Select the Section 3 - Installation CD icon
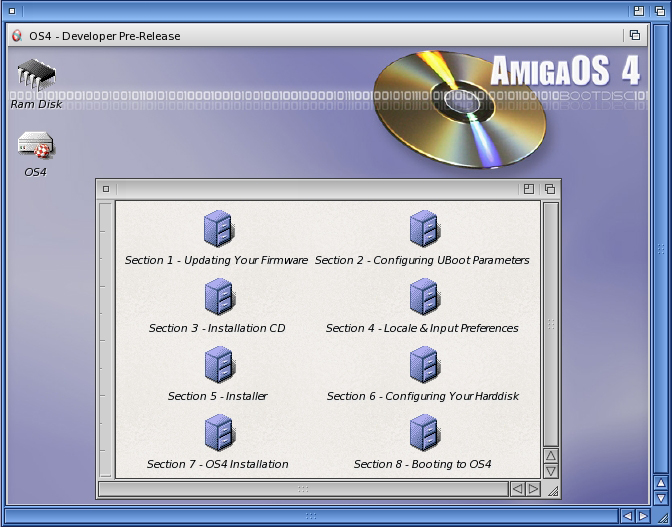Viewport: 672px width, 527px height. tap(217, 297)
